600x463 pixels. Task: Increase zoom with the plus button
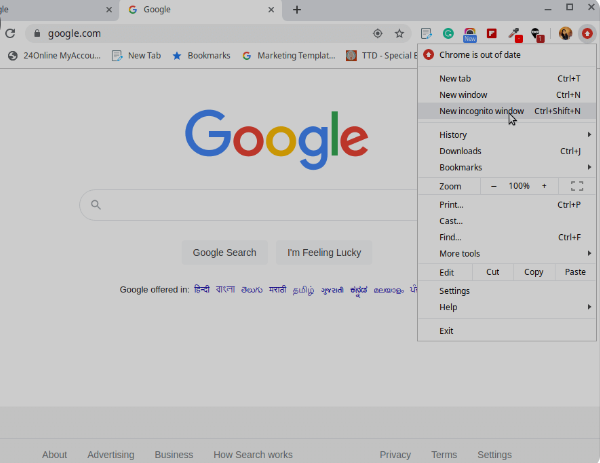544,186
